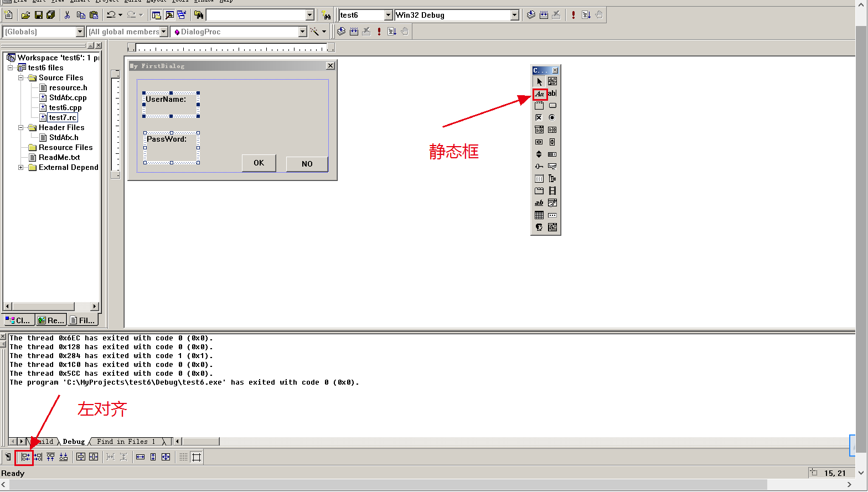
Task: Select the Tree Control tool
Action: [x=552, y=178]
